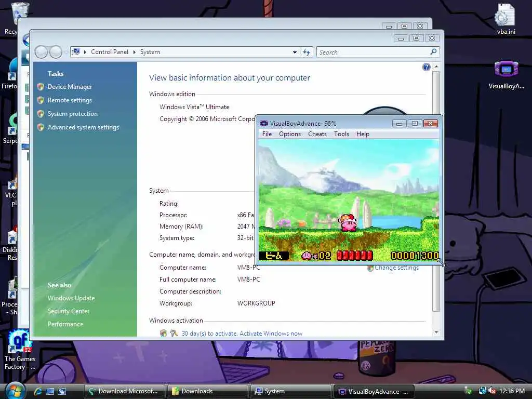The image size is (532, 399).
Task: Click the address bar refresh button
Action: point(307,52)
